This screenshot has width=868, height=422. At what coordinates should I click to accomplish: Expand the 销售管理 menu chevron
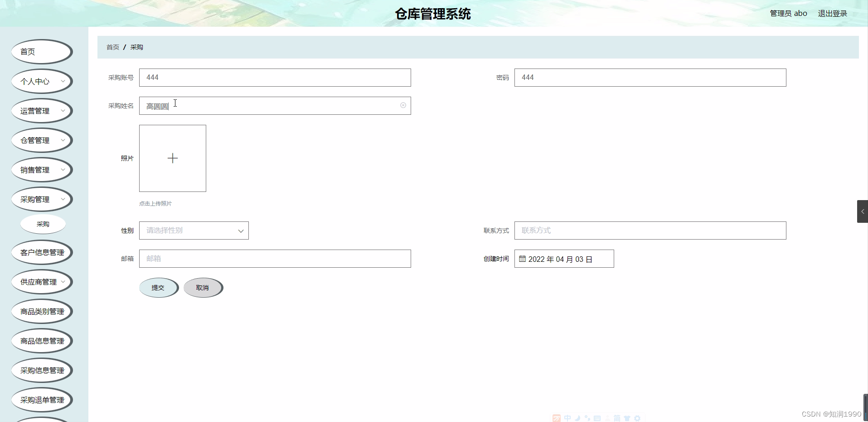pyautogui.click(x=63, y=170)
